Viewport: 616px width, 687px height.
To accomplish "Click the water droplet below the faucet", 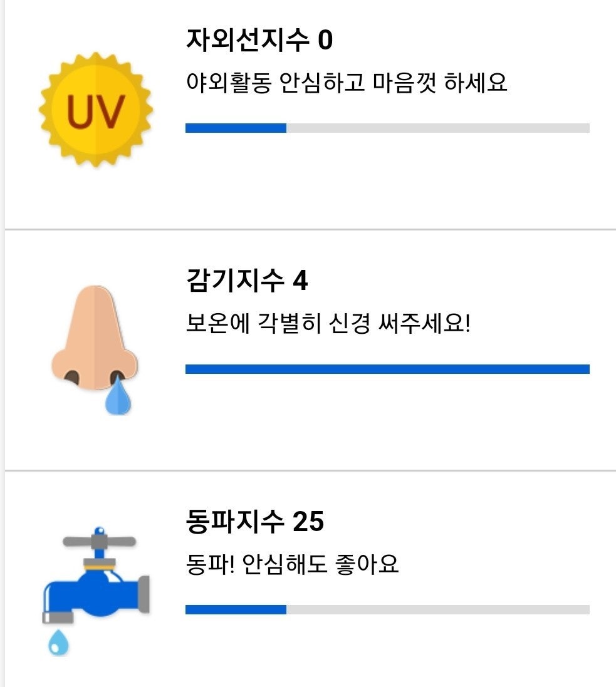I will (x=58, y=642).
